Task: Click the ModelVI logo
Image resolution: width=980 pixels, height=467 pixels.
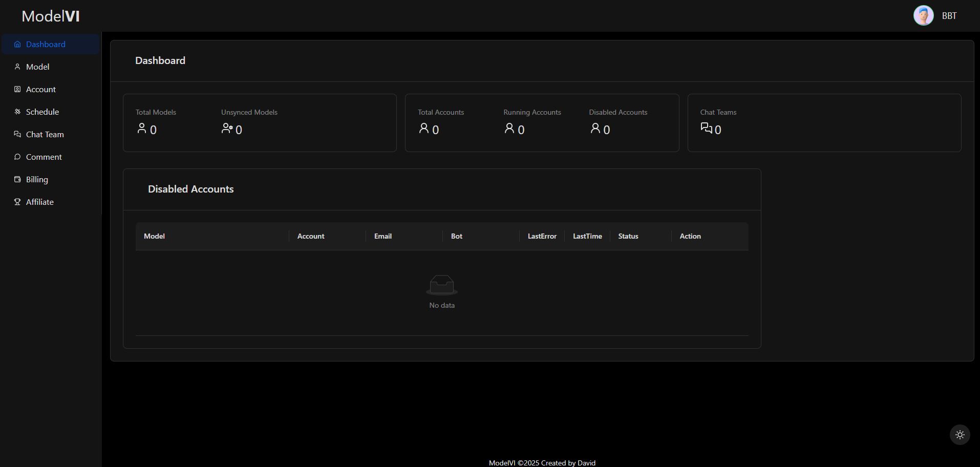Action: [x=51, y=16]
